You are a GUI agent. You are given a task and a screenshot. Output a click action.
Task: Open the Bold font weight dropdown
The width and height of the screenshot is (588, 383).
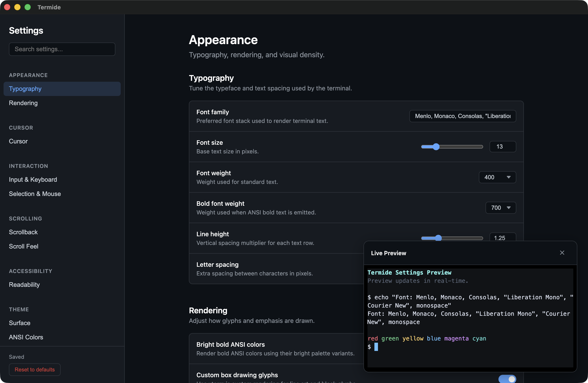[x=500, y=208]
